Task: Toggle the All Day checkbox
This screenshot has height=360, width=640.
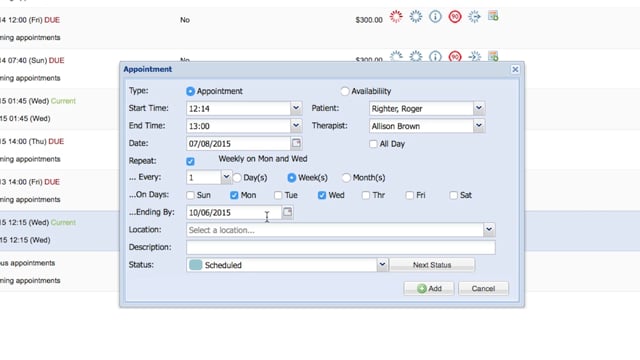Action: coord(373,144)
